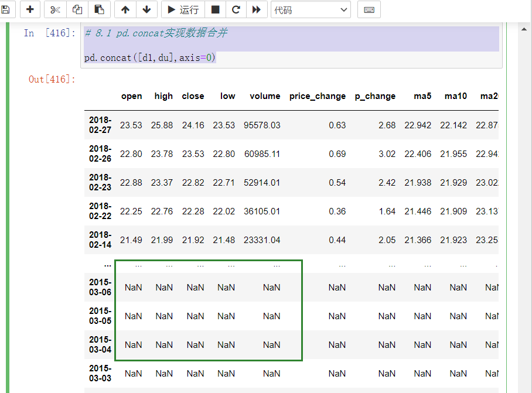This screenshot has width=532, height=393.
Task: Select the high column header
Action: tap(163, 96)
